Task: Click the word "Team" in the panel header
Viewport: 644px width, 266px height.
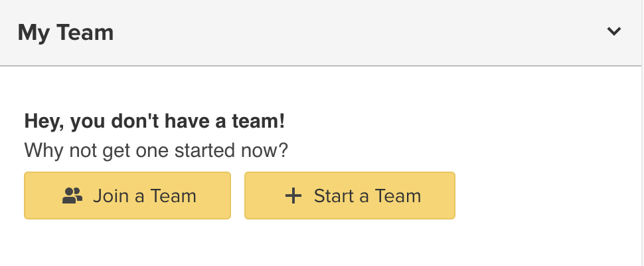Action: tap(88, 32)
